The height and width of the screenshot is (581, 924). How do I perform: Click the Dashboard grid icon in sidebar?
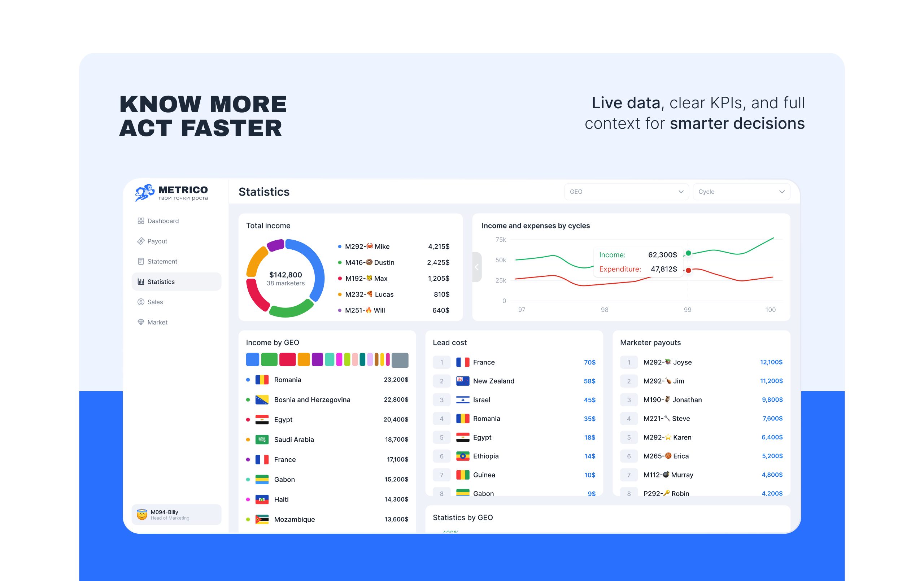[x=141, y=220]
